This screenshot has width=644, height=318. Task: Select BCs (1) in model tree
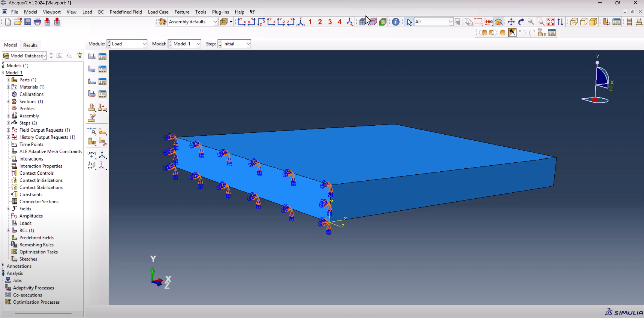point(27,231)
